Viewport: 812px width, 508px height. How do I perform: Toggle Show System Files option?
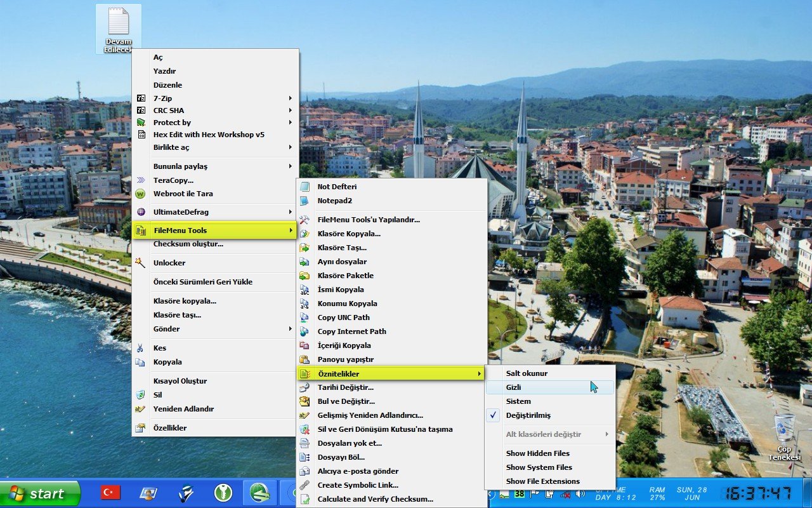click(550, 467)
